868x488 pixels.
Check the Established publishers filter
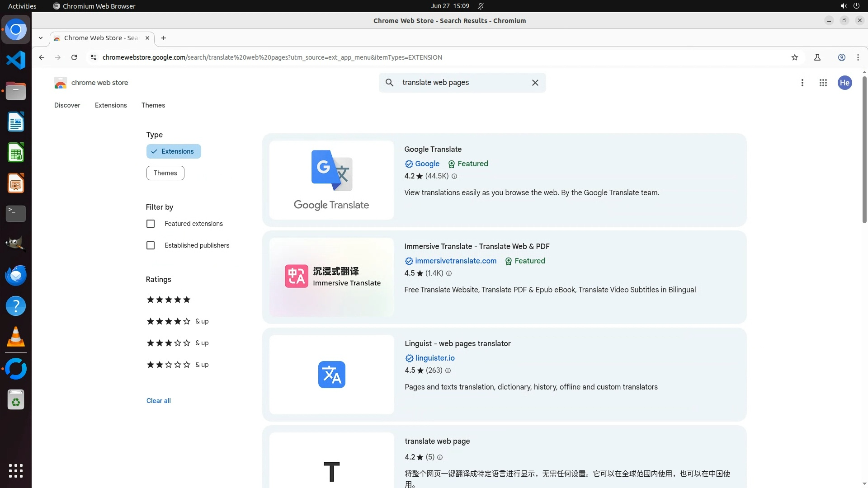tap(151, 245)
